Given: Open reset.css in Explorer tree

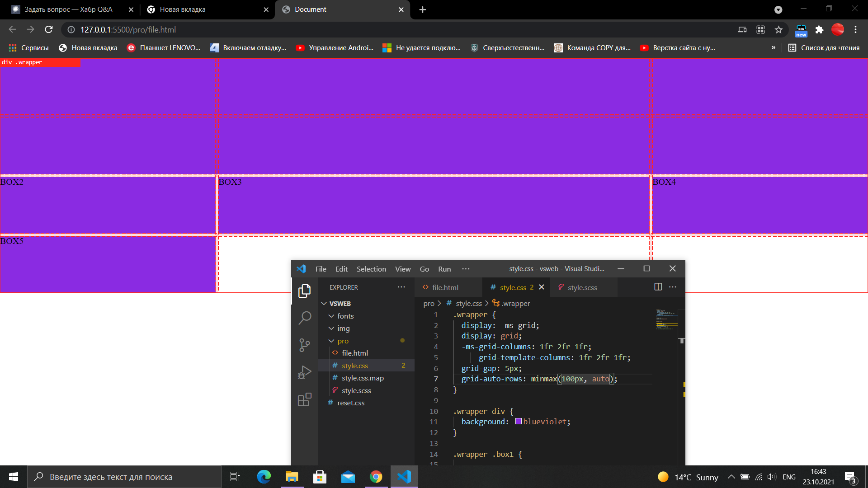Looking at the screenshot, I should click(x=350, y=403).
